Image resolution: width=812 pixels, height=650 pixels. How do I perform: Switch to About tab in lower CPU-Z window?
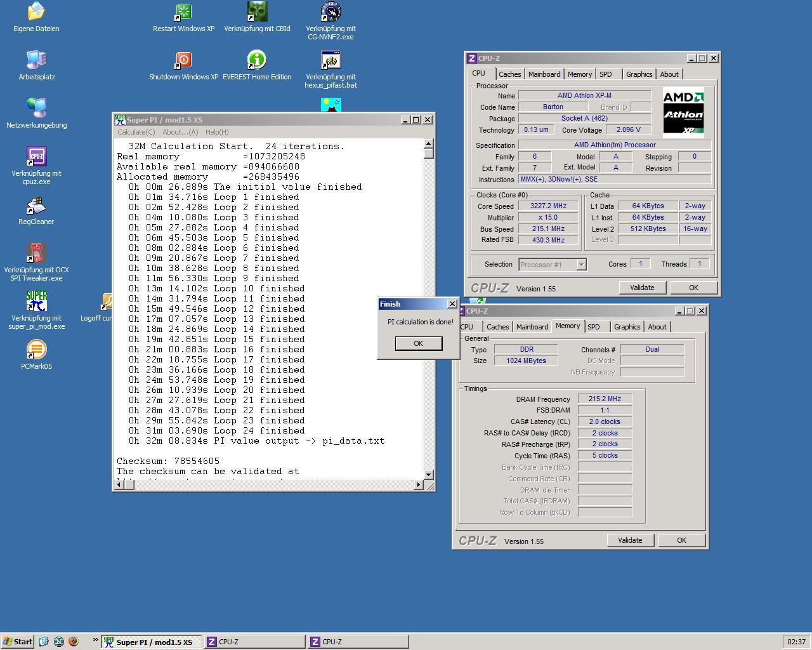pyautogui.click(x=657, y=327)
